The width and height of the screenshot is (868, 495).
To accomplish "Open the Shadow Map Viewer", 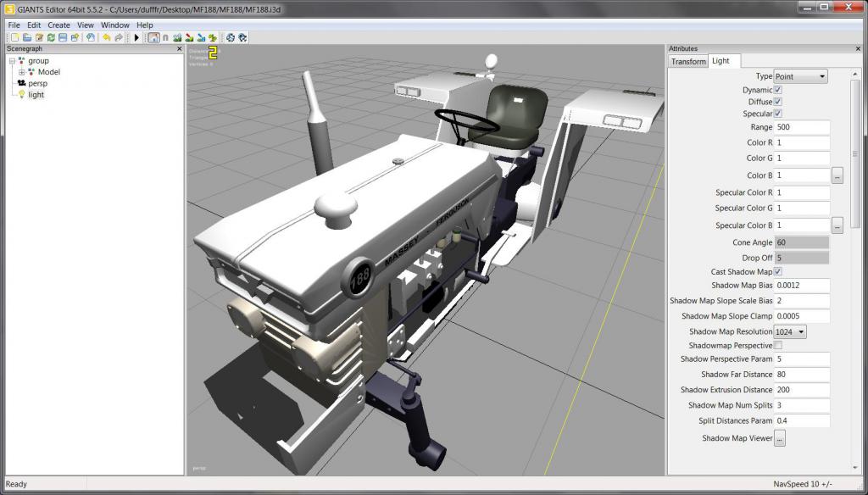I will click(x=780, y=438).
